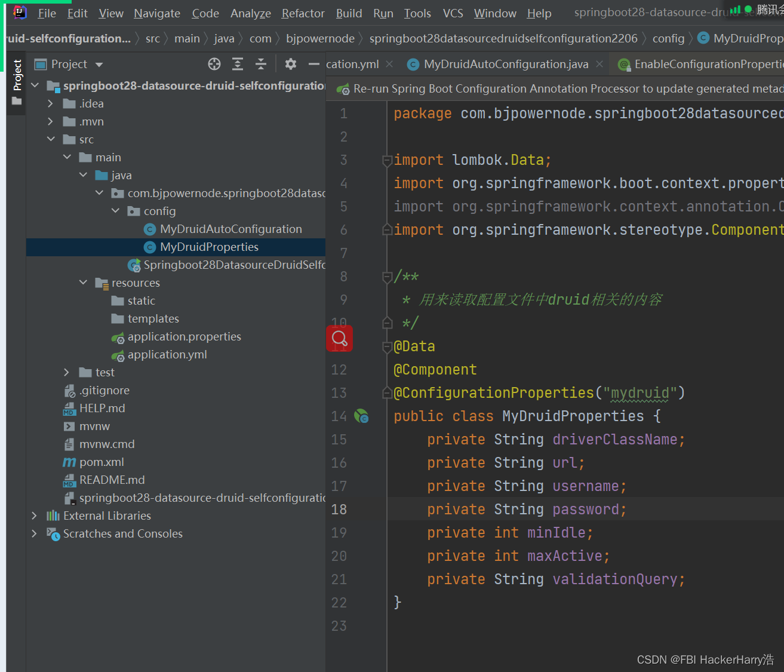Screen dimensions: 784x672
Task: Click the HELP.md markdown file icon
Action: 69,409
